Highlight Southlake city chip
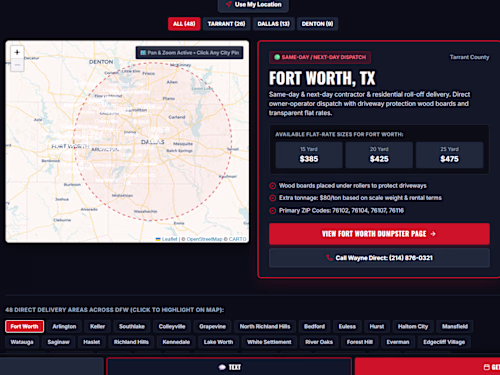This screenshot has width=500, height=375. [x=132, y=327]
